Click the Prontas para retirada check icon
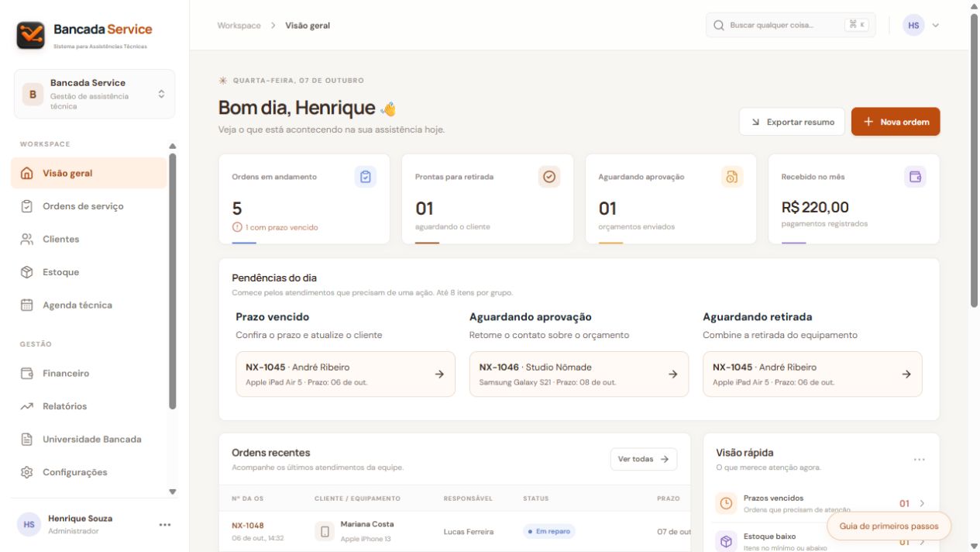The image size is (980, 552). [x=549, y=177]
